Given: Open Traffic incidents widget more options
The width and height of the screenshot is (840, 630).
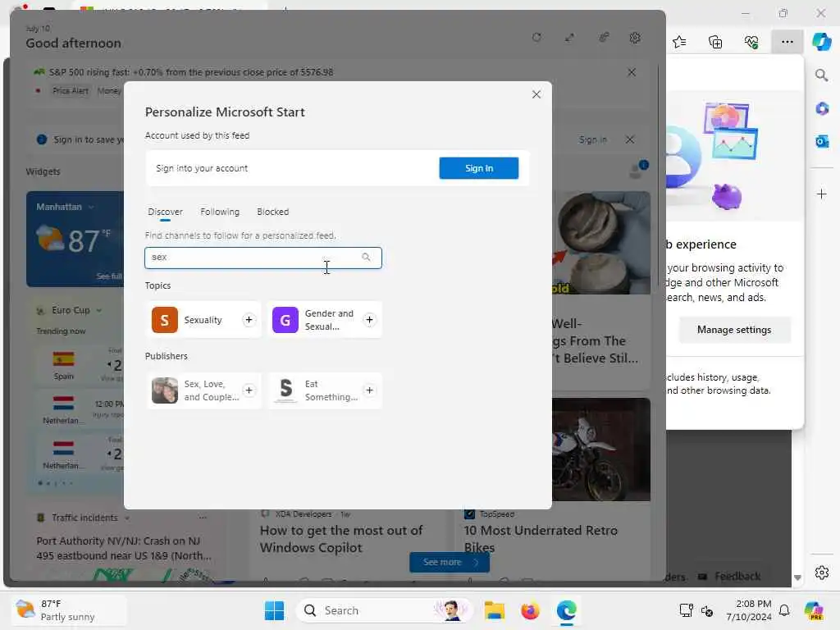Looking at the screenshot, I should coord(203,518).
